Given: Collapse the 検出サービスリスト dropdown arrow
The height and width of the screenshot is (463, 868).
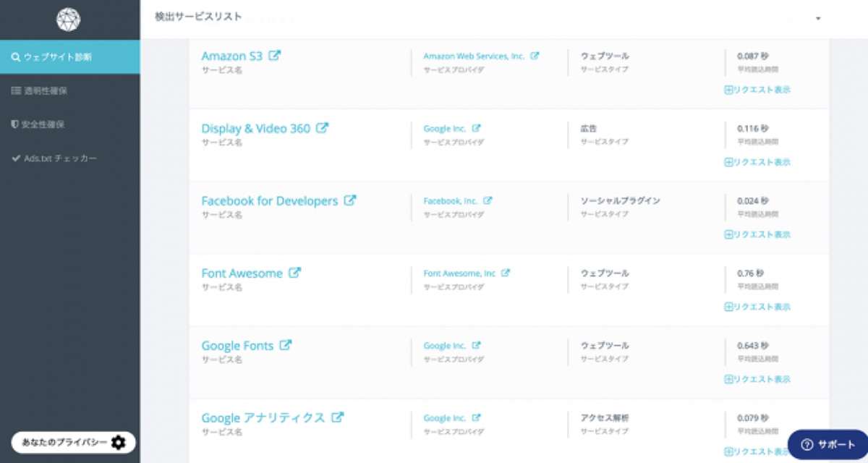Looking at the screenshot, I should [818, 18].
